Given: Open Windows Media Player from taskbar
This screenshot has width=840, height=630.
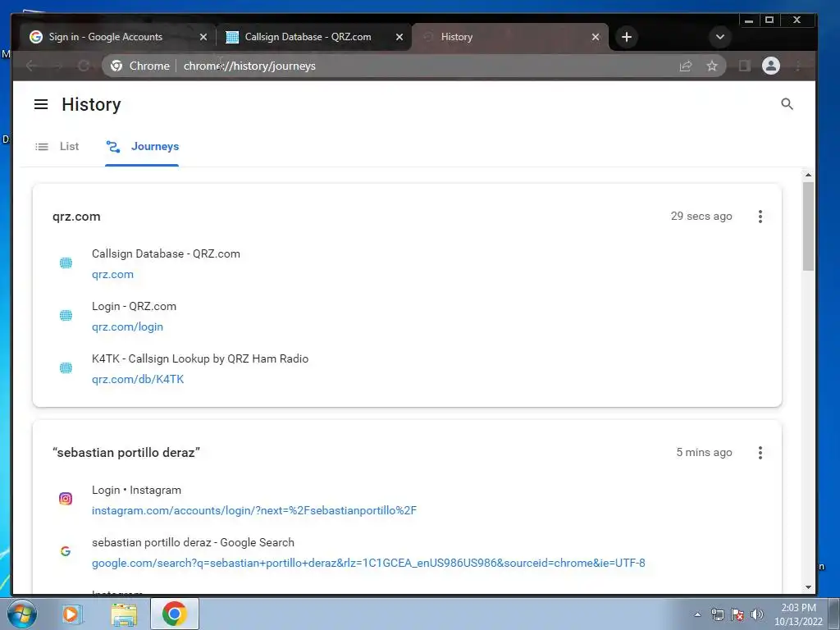Looking at the screenshot, I should [71, 614].
